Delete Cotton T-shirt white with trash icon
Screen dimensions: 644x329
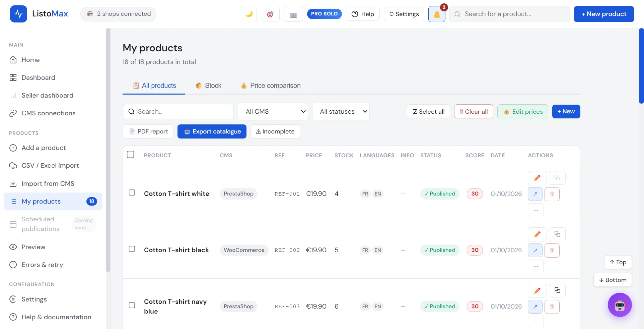(x=552, y=194)
